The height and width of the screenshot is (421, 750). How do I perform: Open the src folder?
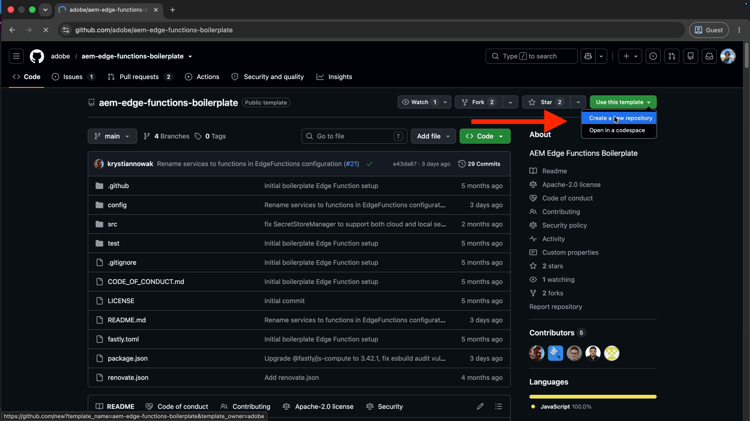point(112,224)
